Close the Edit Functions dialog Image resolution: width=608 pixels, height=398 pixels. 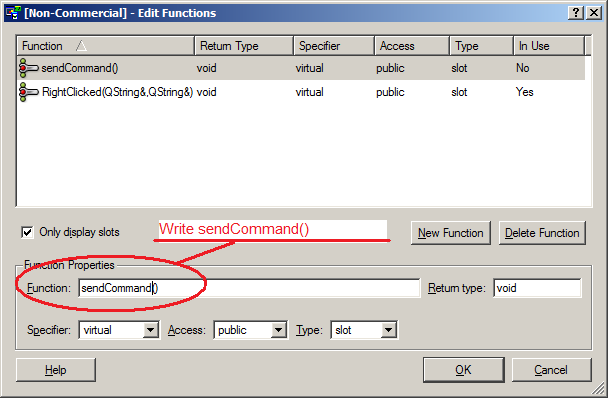click(x=594, y=13)
